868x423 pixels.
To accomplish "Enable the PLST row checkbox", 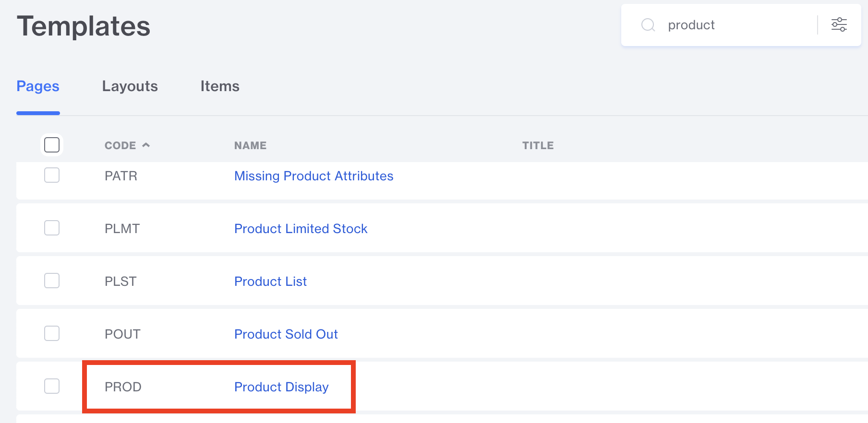I will point(52,281).
